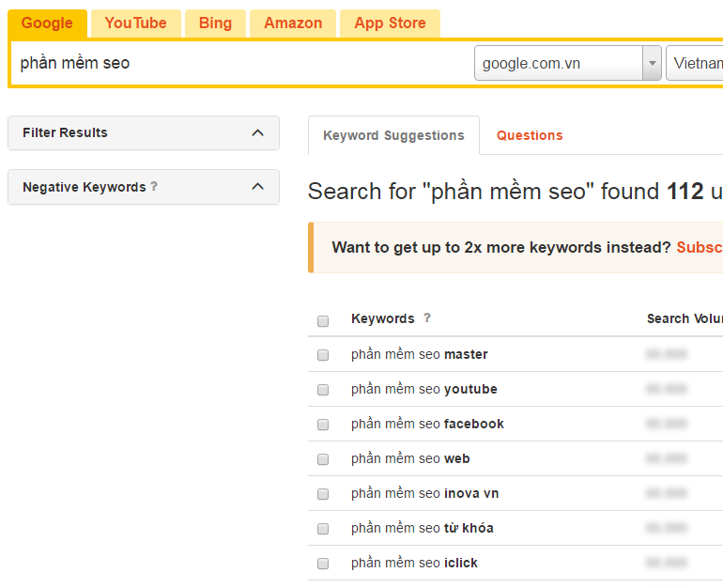Switch to the YouTube search tab
The image size is (723, 588).
[135, 23]
